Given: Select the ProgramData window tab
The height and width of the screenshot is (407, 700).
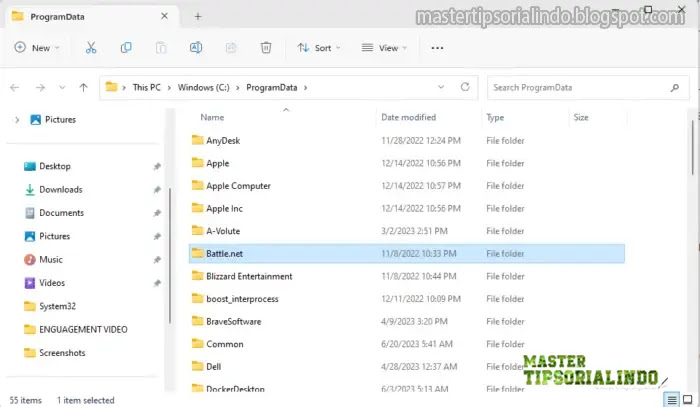Looking at the screenshot, I should tap(92, 17).
